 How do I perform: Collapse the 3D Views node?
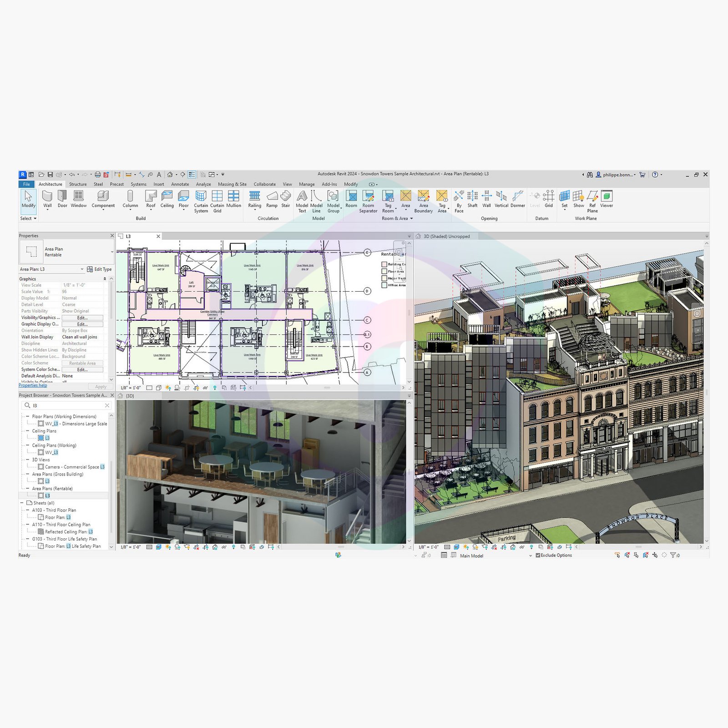[x=27, y=460]
